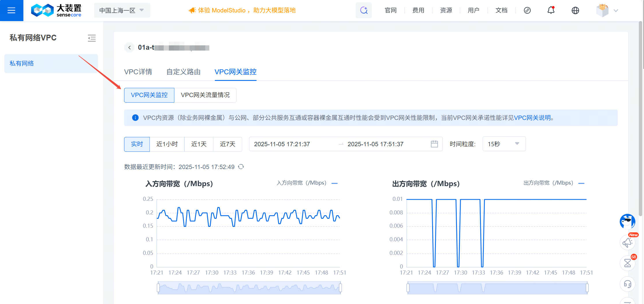Open the headset customer support icon
This screenshot has width=644, height=304.
point(627,284)
